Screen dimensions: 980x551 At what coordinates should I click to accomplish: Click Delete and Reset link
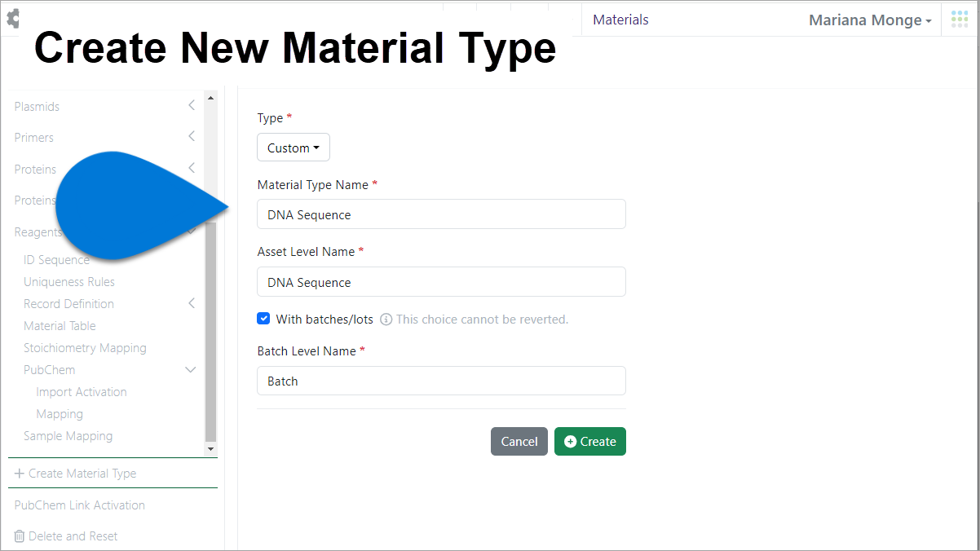pyautogui.click(x=65, y=536)
